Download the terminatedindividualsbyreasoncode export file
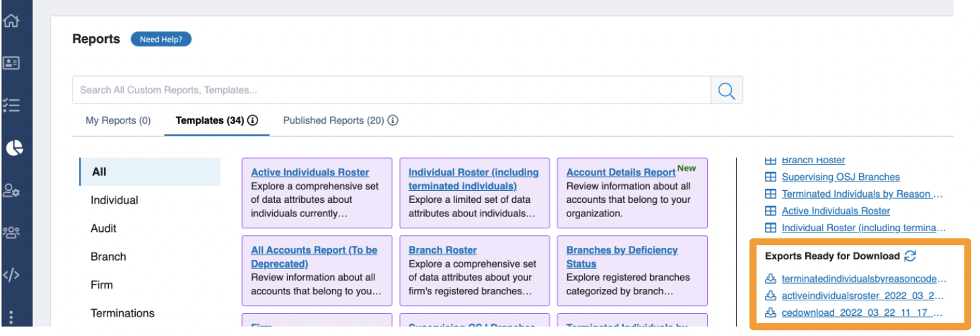 864,278
